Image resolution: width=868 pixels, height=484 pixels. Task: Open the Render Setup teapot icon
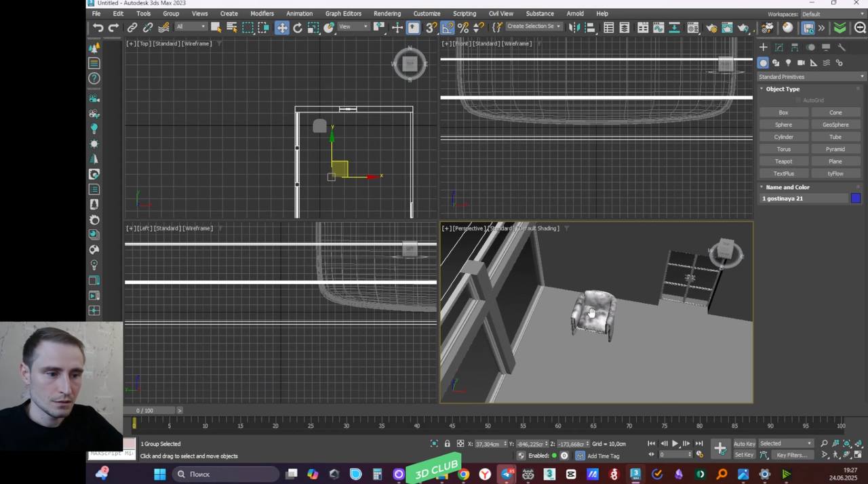point(711,27)
